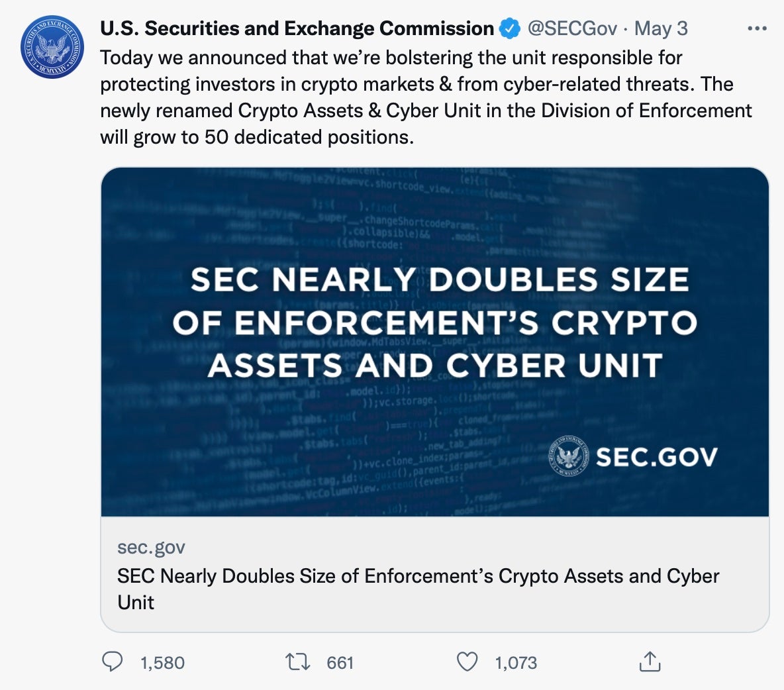Click the @SECGov handle

[x=572, y=28]
